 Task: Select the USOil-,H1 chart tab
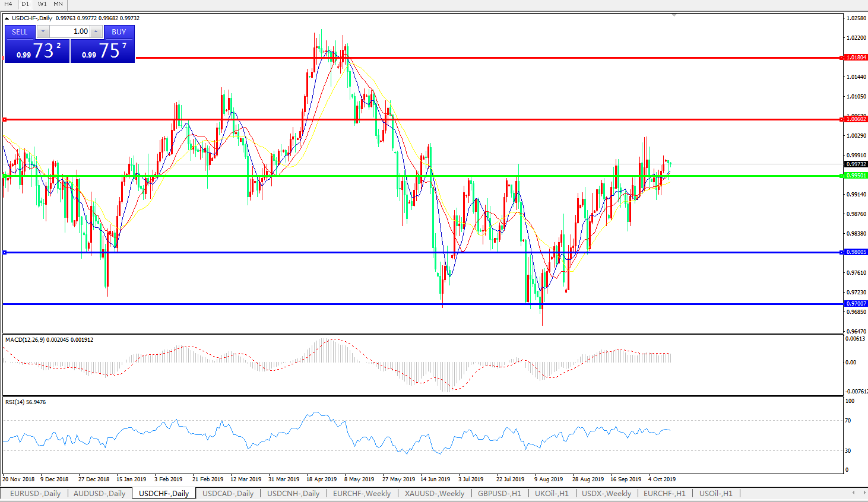coord(715,494)
